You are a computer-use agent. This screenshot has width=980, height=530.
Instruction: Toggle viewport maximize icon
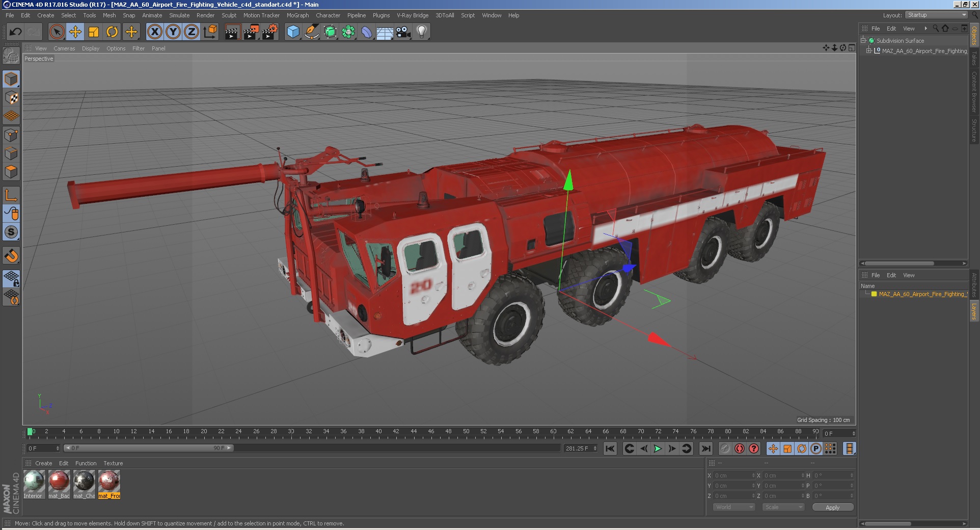coord(852,48)
